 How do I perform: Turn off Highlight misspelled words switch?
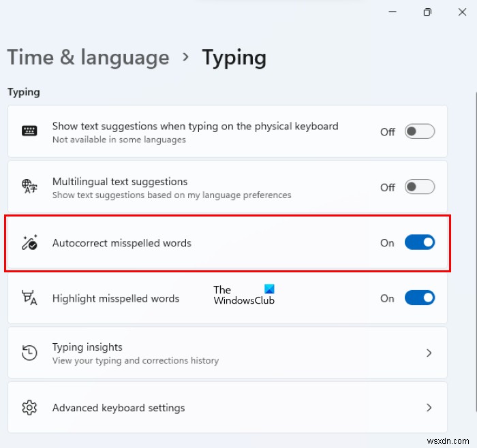[x=420, y=298]
